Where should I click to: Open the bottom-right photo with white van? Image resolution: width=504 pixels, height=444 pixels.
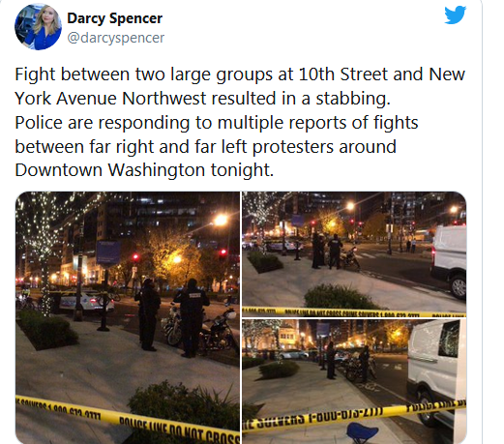click(354, 382)
